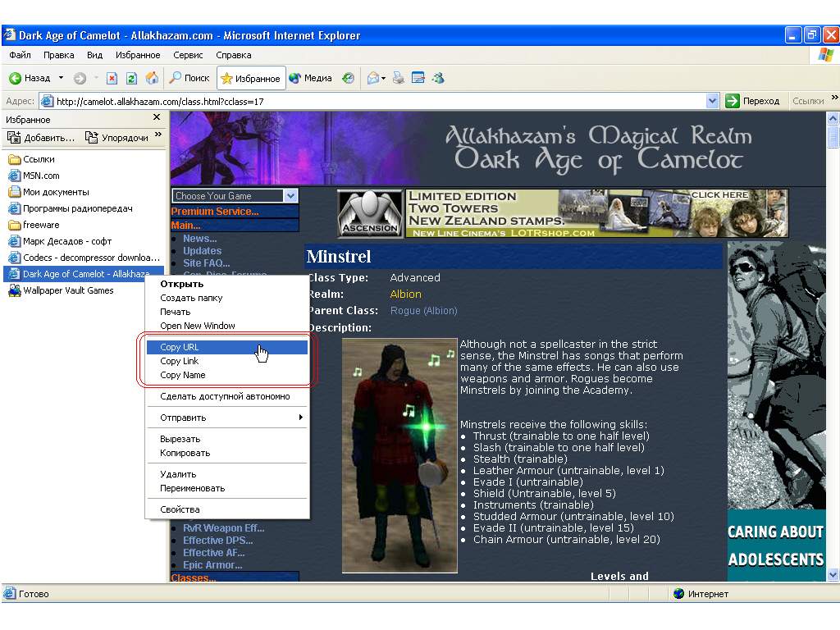This screenshot has width=840, height=630.
Task: Click the print toolbar icon
Action: 398,78
